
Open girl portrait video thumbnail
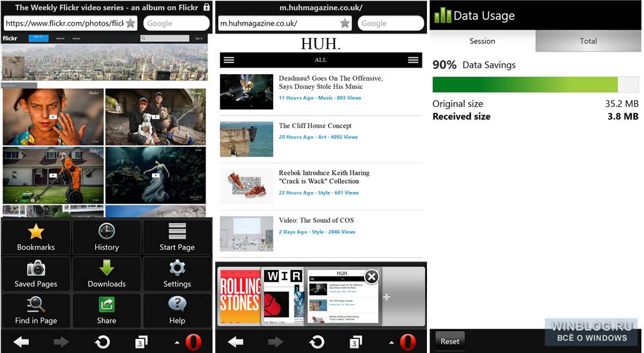click(x=53, y=117)
